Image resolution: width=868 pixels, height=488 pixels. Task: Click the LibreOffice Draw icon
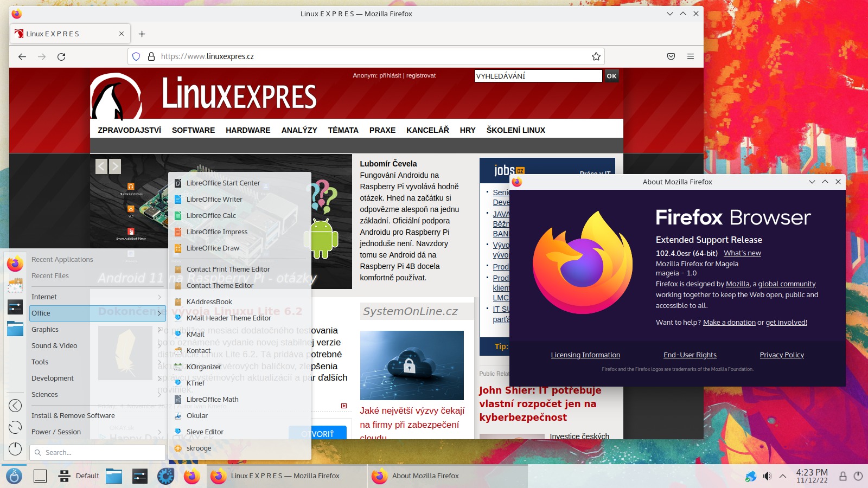(178, 248)
